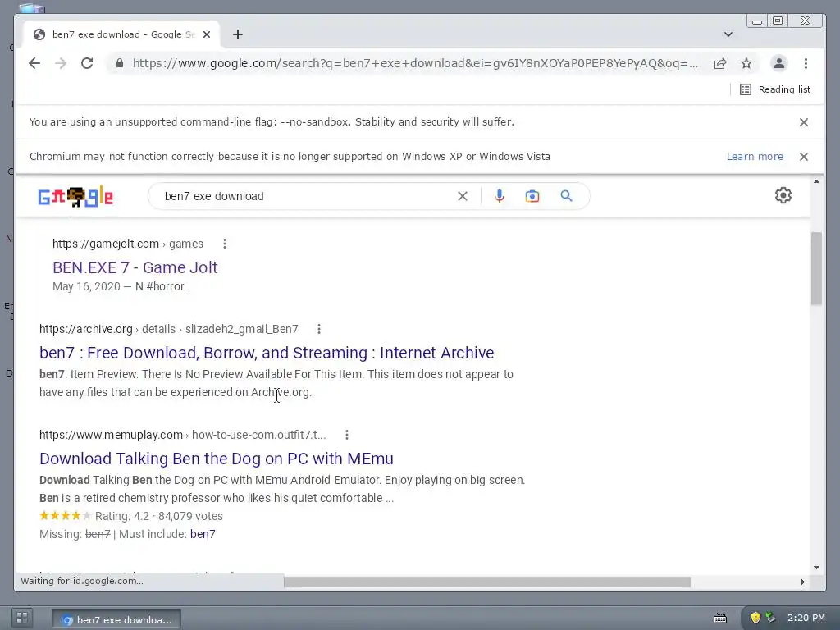This screenshot has width=840, height=630.
Task: Close the ben7 exe download tab
Action: tap(207, 34)
